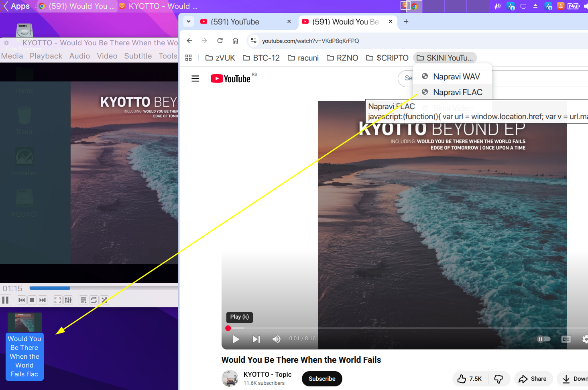This screenshot has width=588, height=390.
Task: Click the eject removable drives tray icon
Action: (535, 6)
